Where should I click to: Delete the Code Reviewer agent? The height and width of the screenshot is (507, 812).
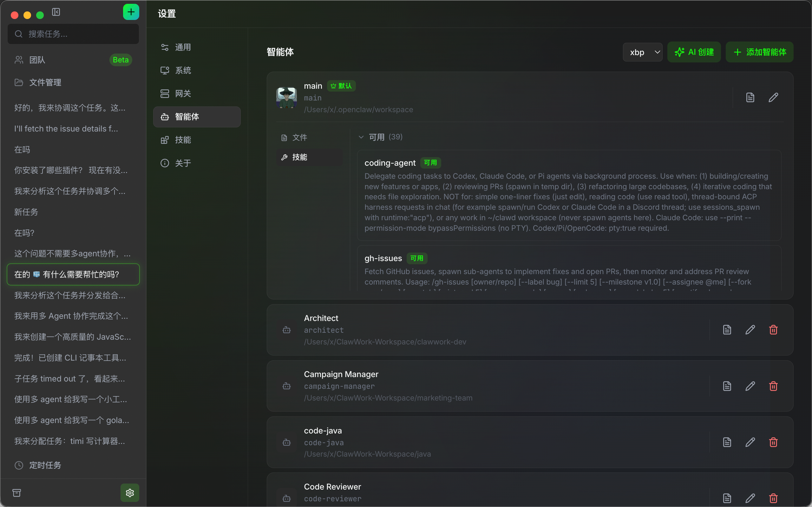point(773,498)
